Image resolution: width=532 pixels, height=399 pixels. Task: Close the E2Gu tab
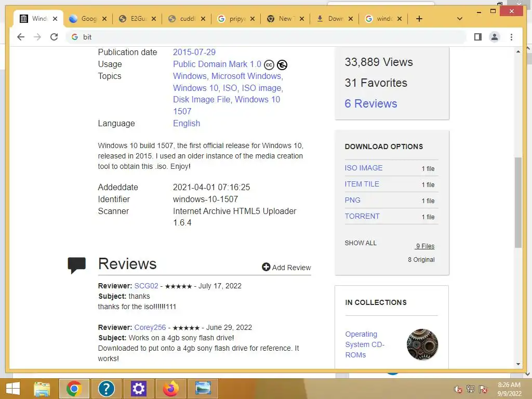(x=154, y=19)
